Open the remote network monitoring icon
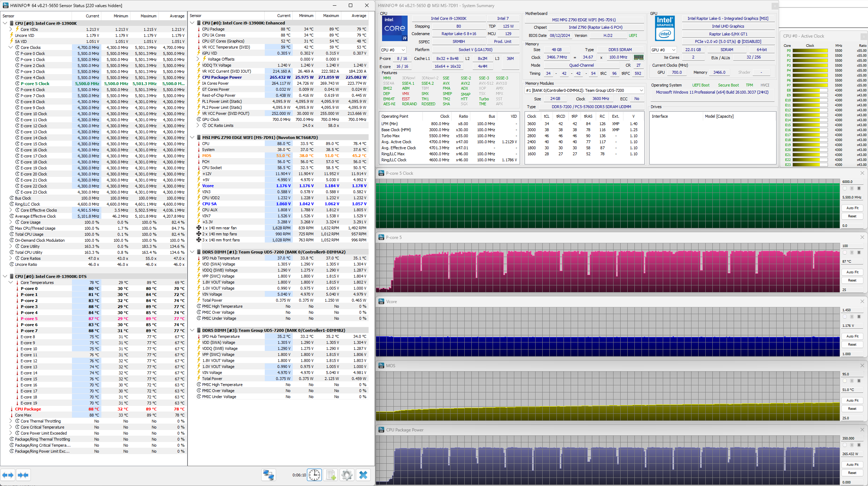The height and width of the screenshot is (486, 868). [x=268, y=475]
